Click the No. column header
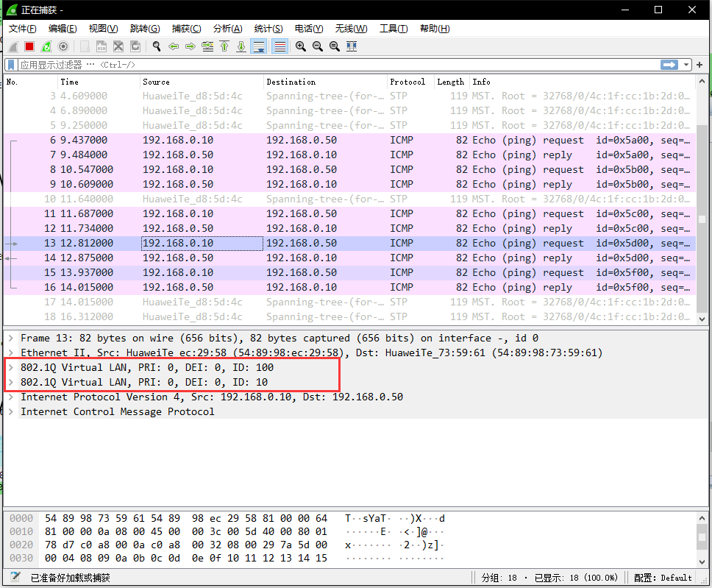The height and width of the screenshot is (588, 712). [x=31, y=82]
